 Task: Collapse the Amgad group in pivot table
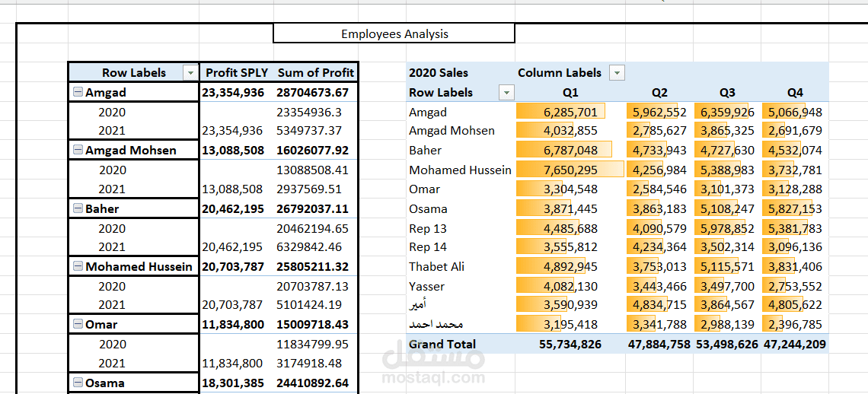(x=78, y=93)
